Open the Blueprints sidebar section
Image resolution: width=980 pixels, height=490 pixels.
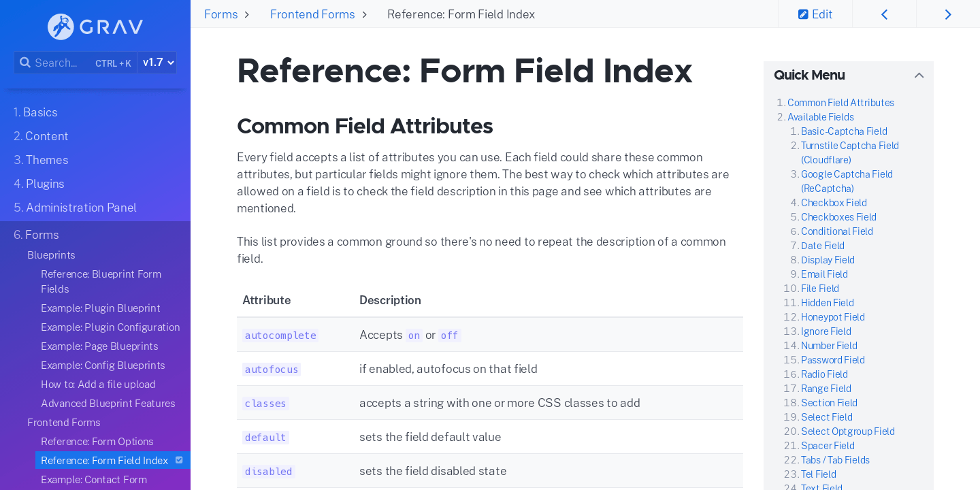click(51, 255)
